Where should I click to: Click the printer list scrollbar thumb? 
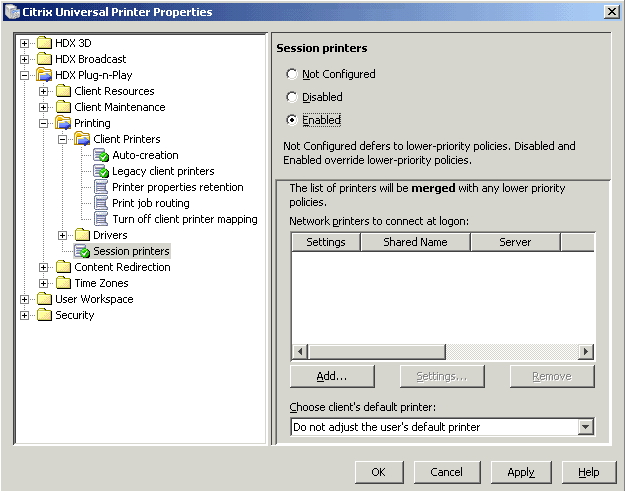377,352
